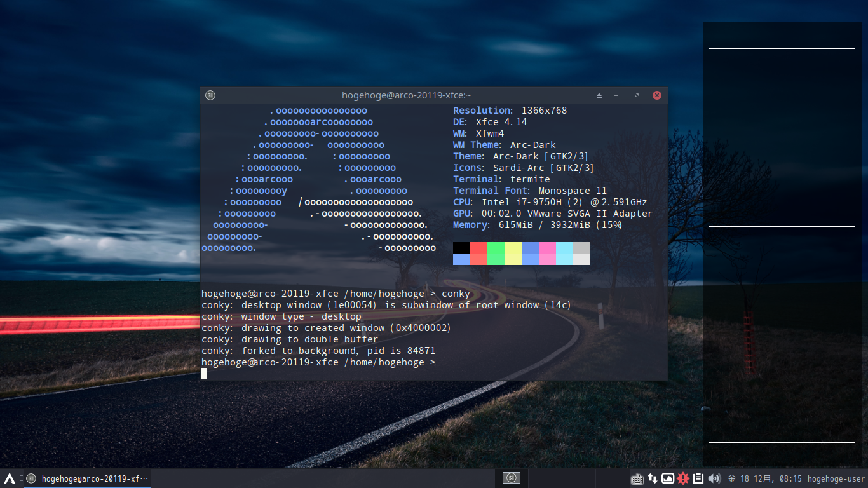This screenshot has width=868, height=488.
Task: Open the clipboard manager tray icon
Action: (x=698, y=478)
